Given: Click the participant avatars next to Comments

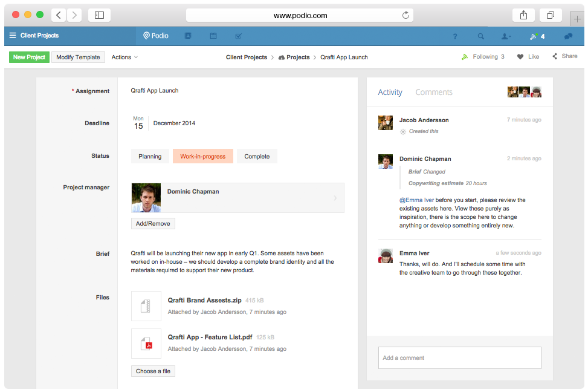Looking at the screenshot, I should pyautogui.click(x=525, y=92).
